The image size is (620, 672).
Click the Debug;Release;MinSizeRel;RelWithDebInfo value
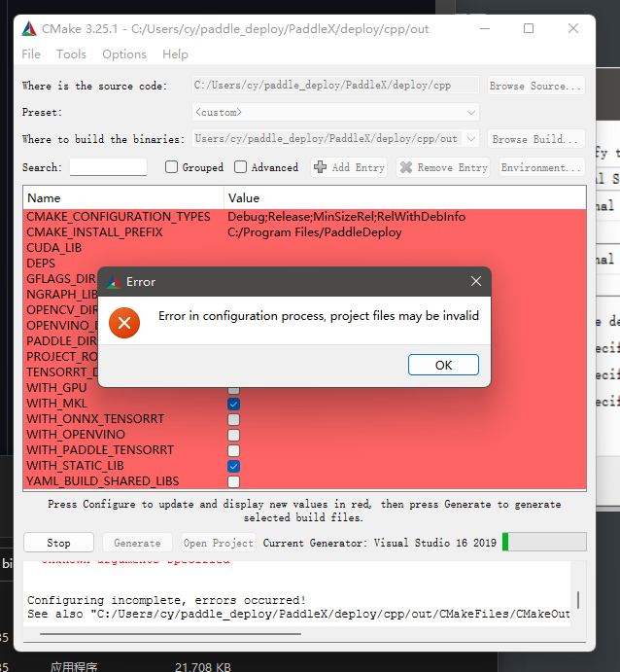(x=346, y=217)
